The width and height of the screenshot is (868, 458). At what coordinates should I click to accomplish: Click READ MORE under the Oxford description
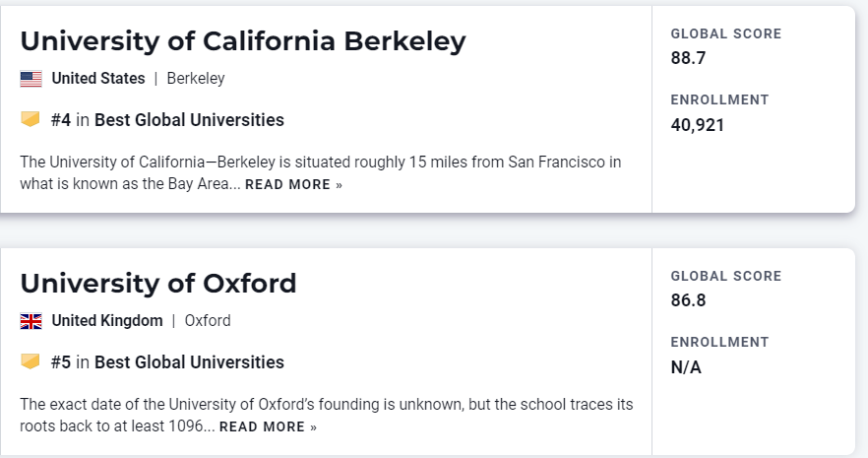(268, 427)
